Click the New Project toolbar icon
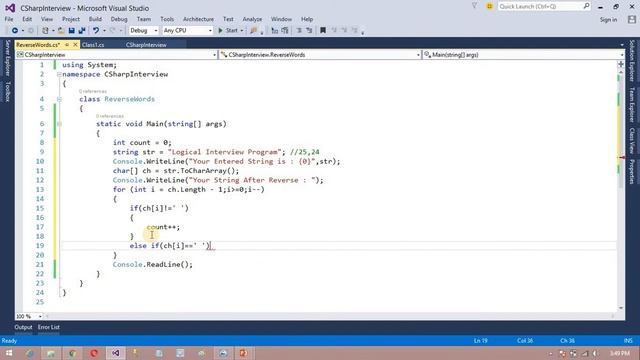 coord(45,31)
